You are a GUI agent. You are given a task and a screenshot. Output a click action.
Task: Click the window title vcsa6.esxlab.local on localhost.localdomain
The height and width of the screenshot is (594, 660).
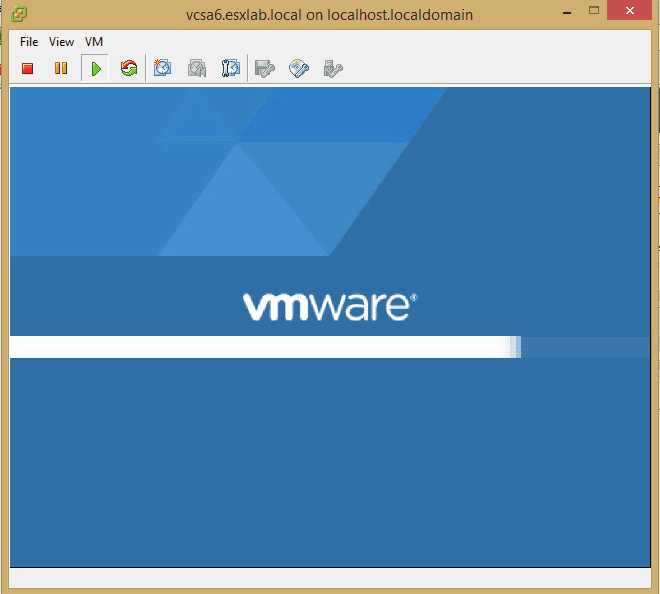coord(330,15)
